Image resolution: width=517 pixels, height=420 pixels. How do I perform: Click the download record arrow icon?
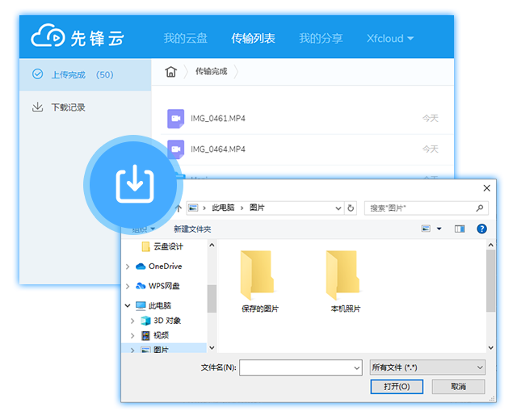click(38, 107)
